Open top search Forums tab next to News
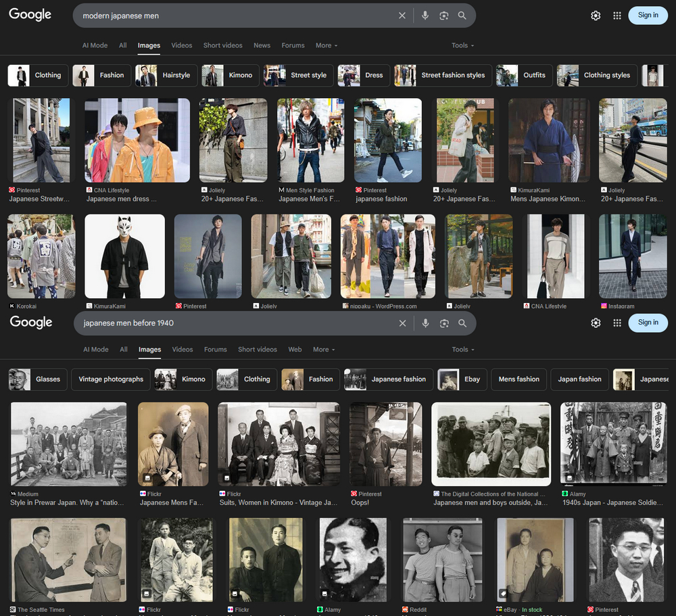This screenshot has height=616, width=676. point(293,45)
